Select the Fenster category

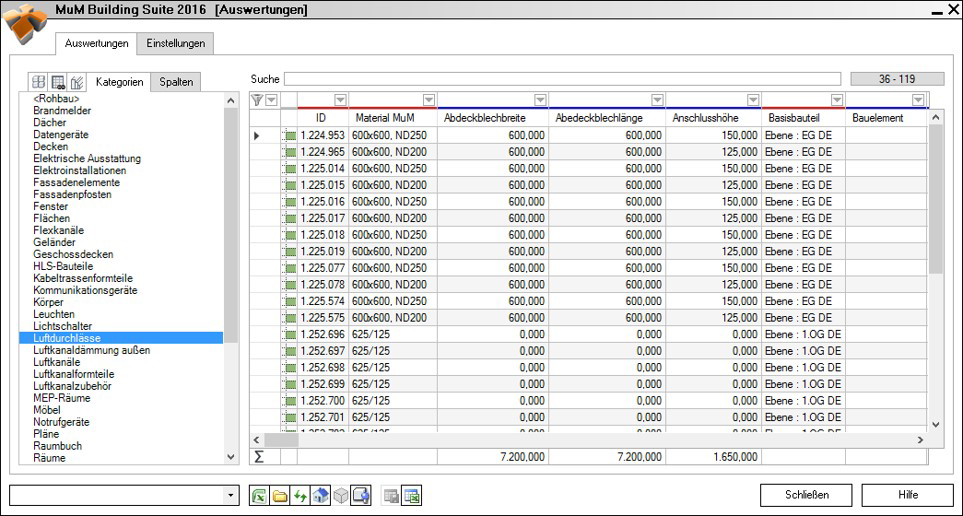tap(50, 206)
